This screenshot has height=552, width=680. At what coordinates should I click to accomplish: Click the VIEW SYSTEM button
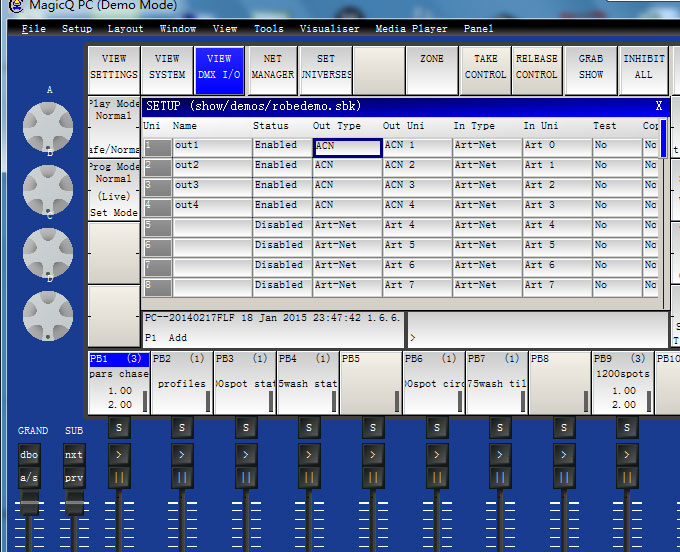point(167,70)
